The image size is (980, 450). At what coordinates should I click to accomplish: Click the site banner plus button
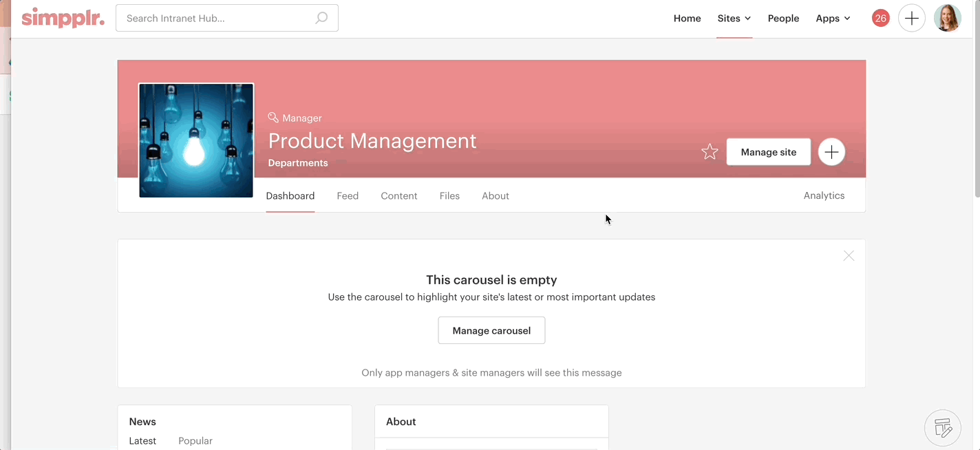[x=831, y=152]
